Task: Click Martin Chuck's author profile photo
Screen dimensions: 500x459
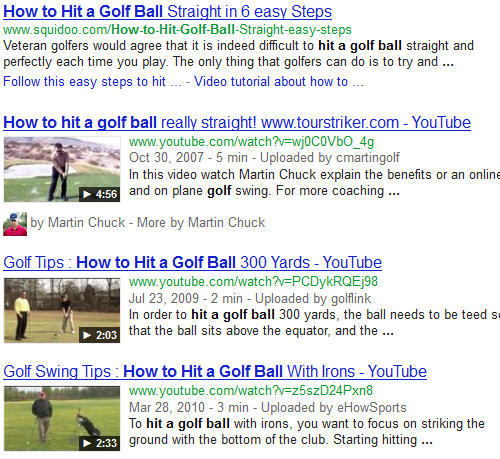Action: click(x=15, y=224)
